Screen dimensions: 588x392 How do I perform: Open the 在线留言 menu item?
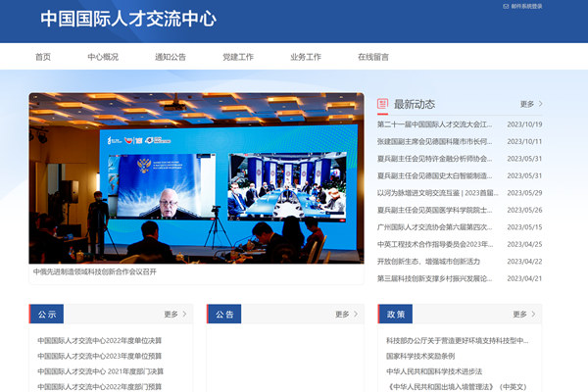(373, 57)
